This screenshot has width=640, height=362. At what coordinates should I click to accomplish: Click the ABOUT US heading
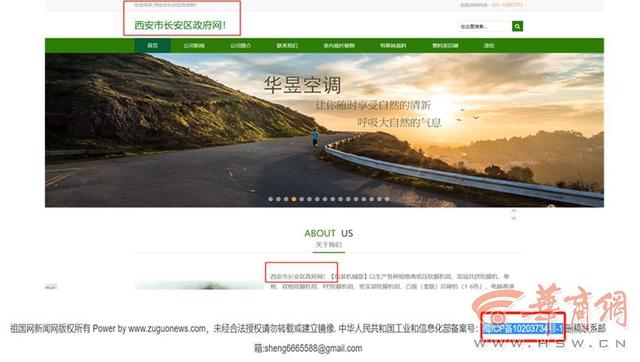pos(329,233)
